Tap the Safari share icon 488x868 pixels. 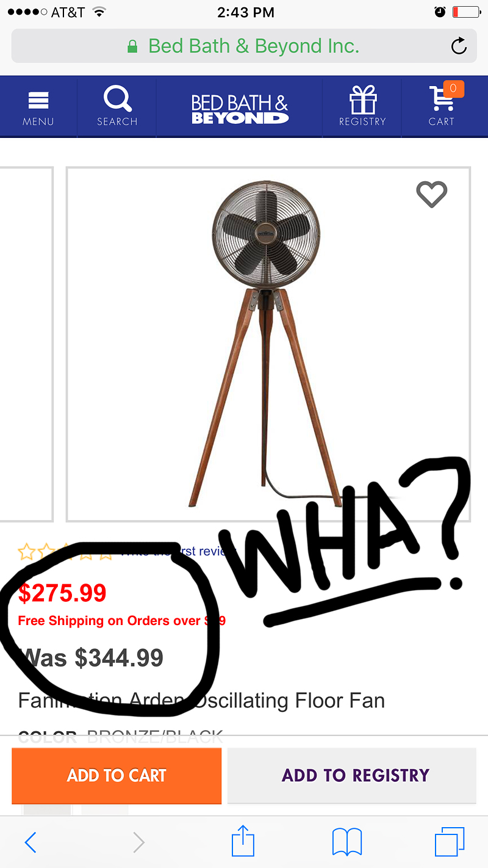243,842
